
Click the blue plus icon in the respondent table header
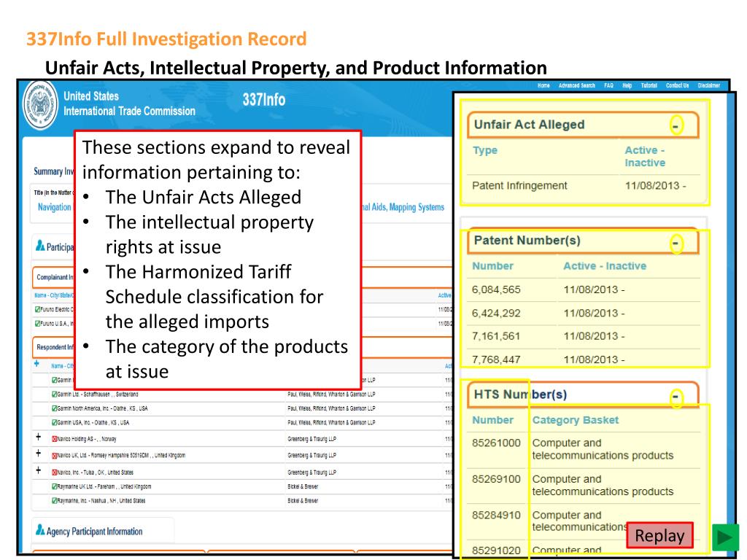(x=36, y=364)
